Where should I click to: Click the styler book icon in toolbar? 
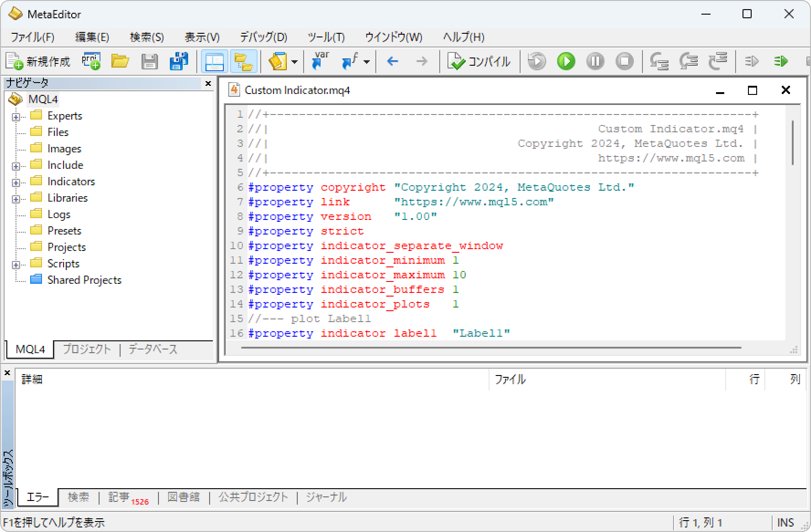278,61
